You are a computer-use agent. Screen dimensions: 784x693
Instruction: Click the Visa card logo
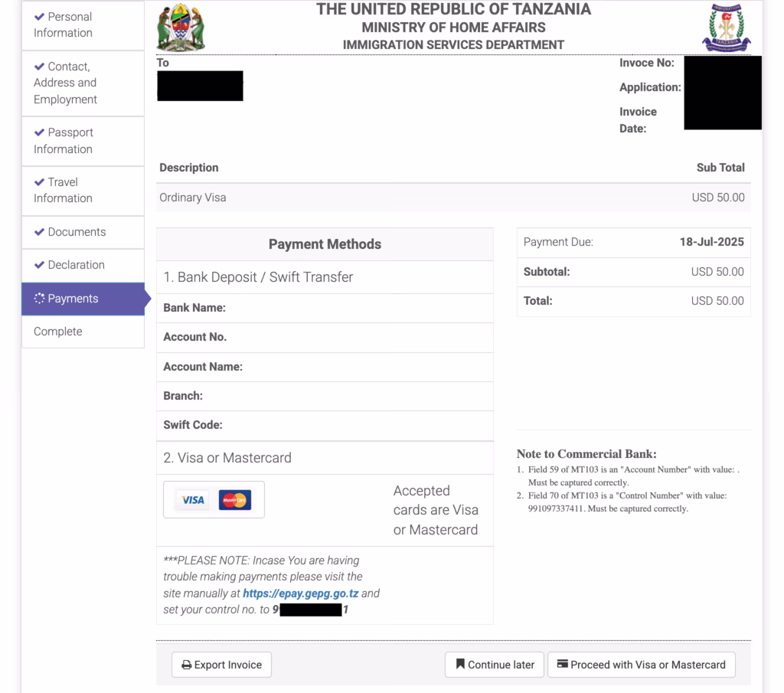[193, 500]
